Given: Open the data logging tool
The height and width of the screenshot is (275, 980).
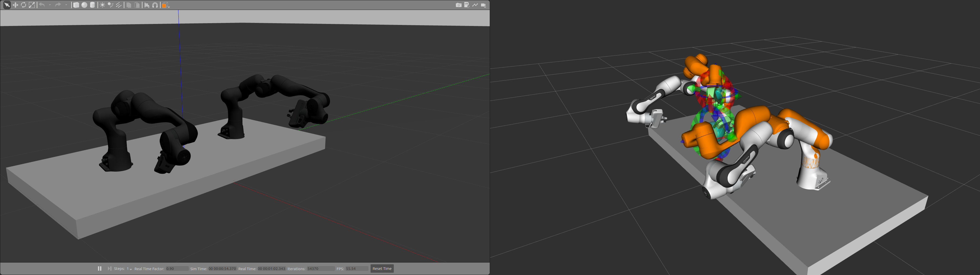Looking at the screenshot, I should tap(467, 5).
